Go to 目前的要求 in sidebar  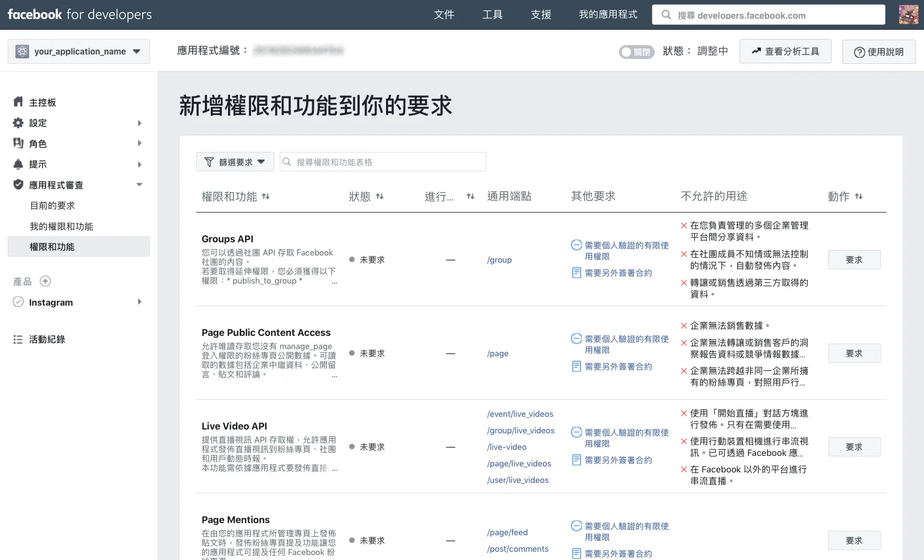[x=52, y=205]
